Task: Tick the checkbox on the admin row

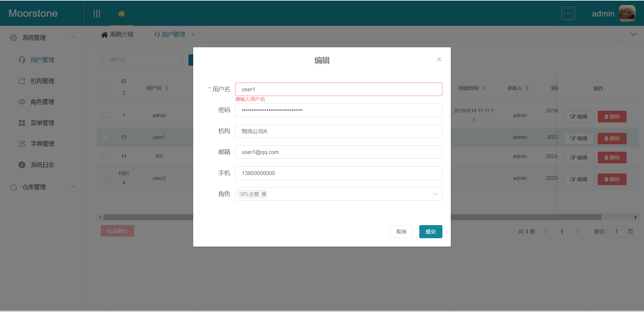Action: pos(104,115)
